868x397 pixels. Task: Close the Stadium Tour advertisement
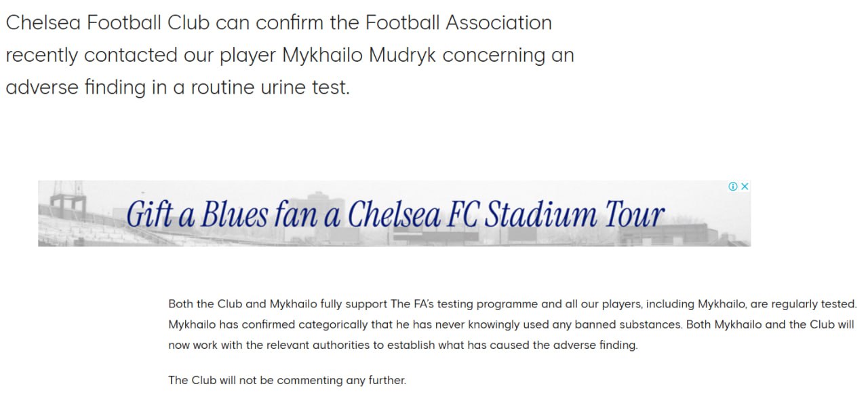[x=745, y=187]
